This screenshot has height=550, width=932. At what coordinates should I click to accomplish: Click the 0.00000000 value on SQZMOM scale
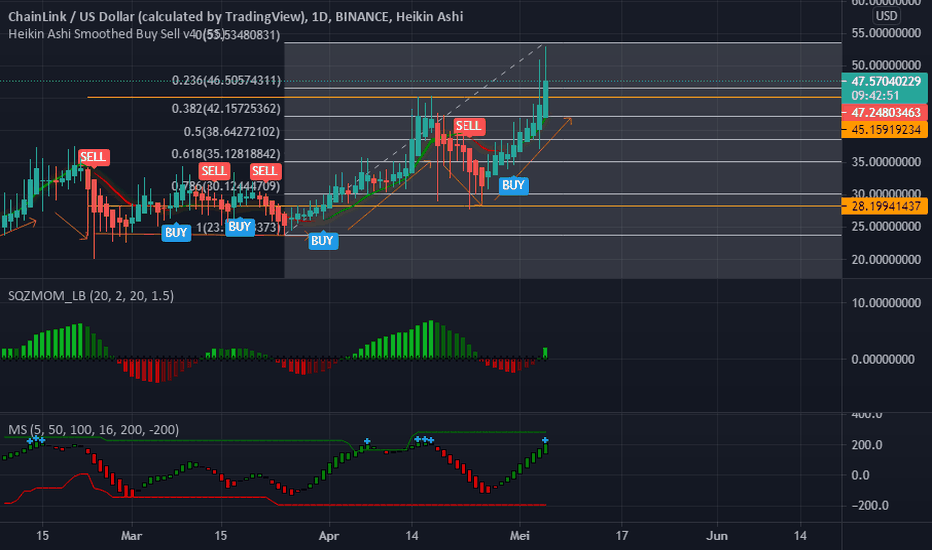pyautogui.click(x=882, y=359)
